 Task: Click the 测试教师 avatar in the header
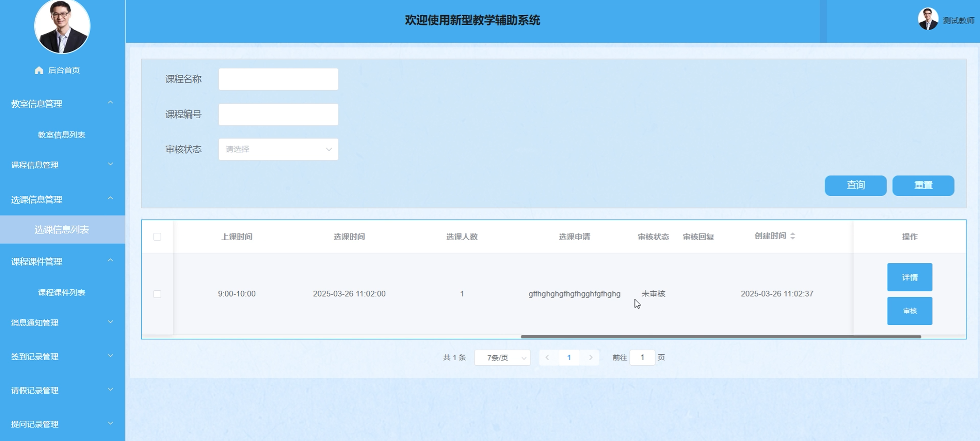(928, 19)
